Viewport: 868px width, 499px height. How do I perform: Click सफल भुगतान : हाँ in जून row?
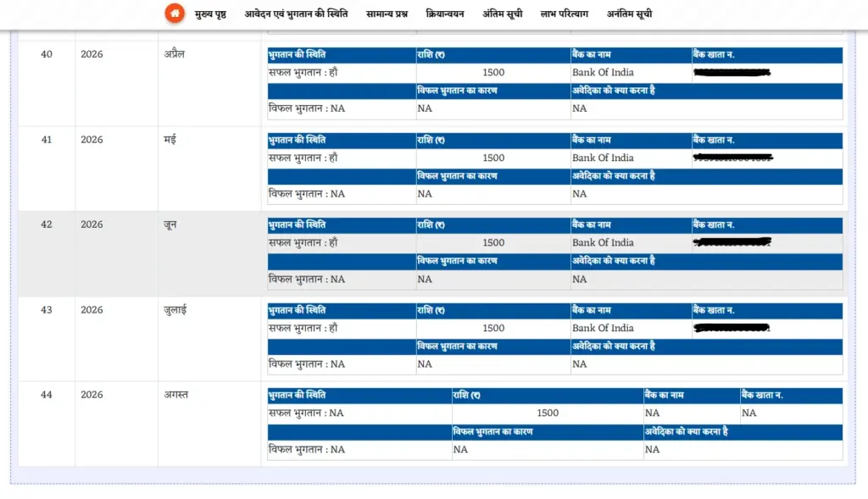(x=303, y=243)
